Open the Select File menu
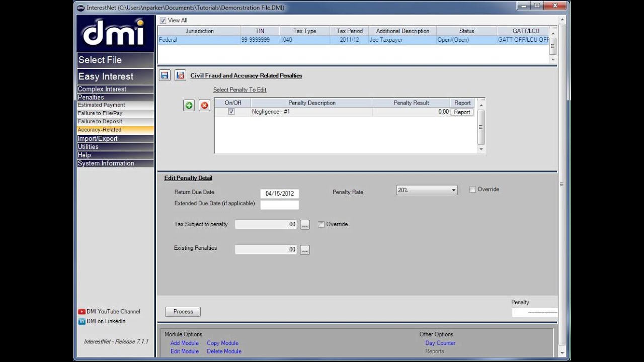Image resolution: width=644 pixels, height=362 pixels. (x=115, y=60)
